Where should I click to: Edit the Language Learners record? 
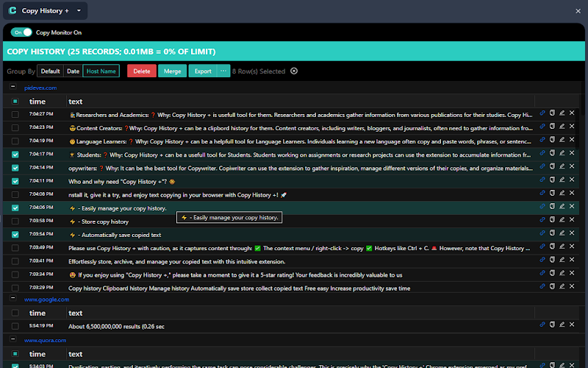562,139
